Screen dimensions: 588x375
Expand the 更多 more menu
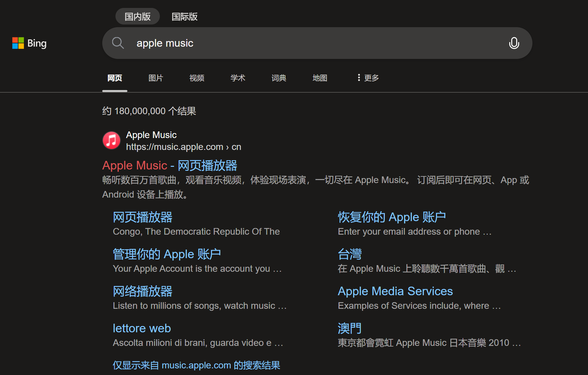[x=368, y=78]
